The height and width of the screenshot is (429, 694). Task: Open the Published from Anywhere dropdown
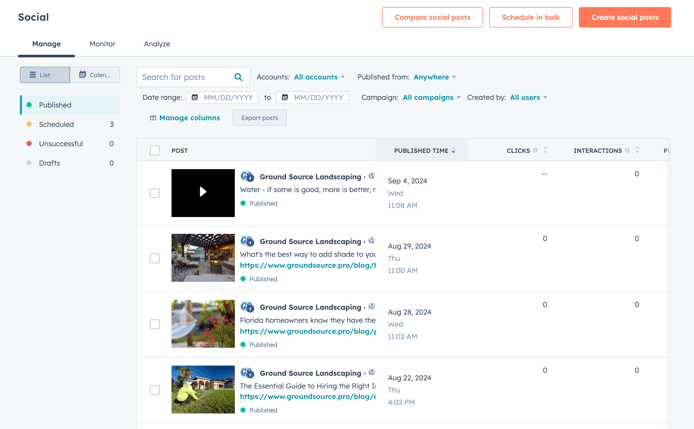pos(435,77)
